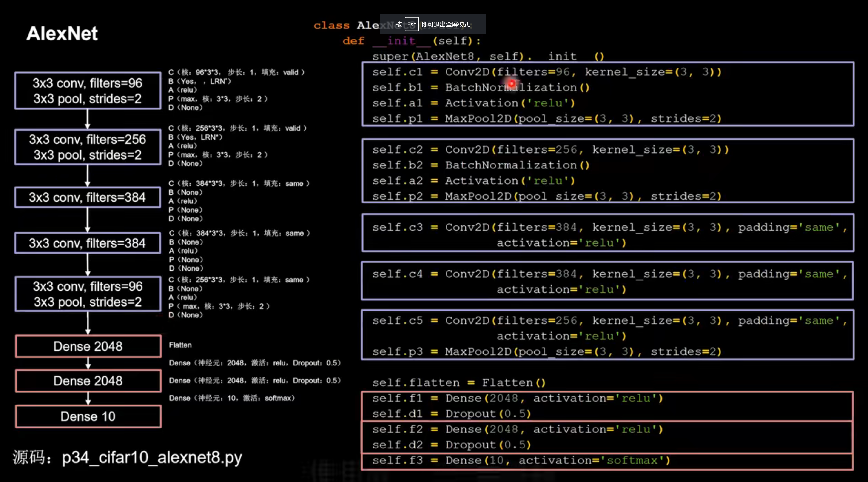
Task: Click the self.d1 Dropout(0.5) line
Action: click(452, 414)
